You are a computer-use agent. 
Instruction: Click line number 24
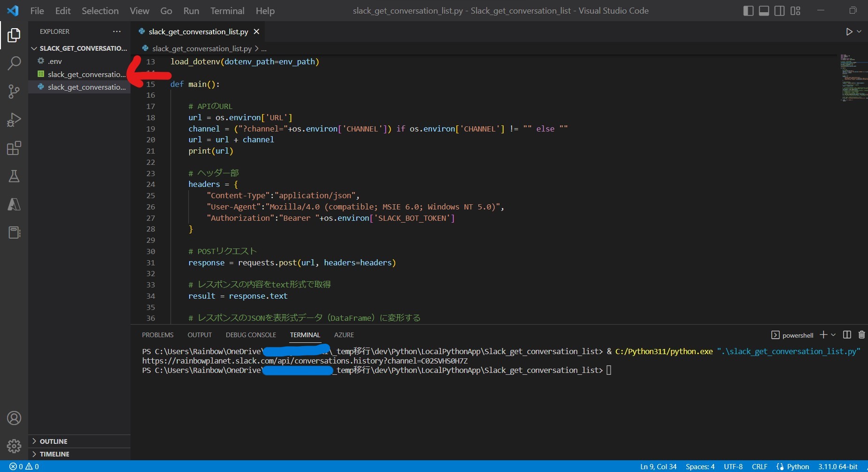[150, 184]
